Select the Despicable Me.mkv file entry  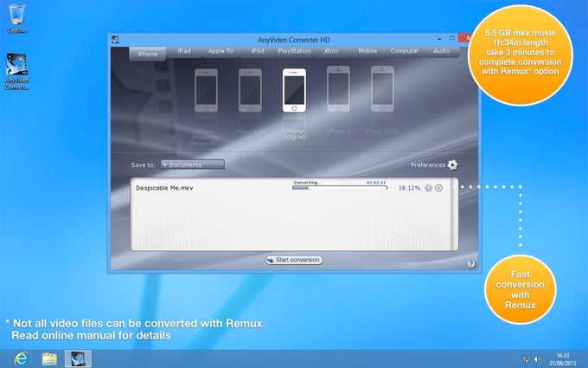[x=164, y=188]
